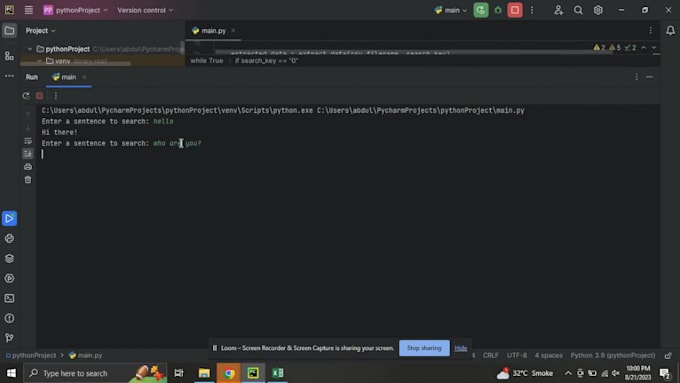The height and width of the screenshot is (383, 680).
Task: Open Excel from the taskbar
Action: coord(278,373)
